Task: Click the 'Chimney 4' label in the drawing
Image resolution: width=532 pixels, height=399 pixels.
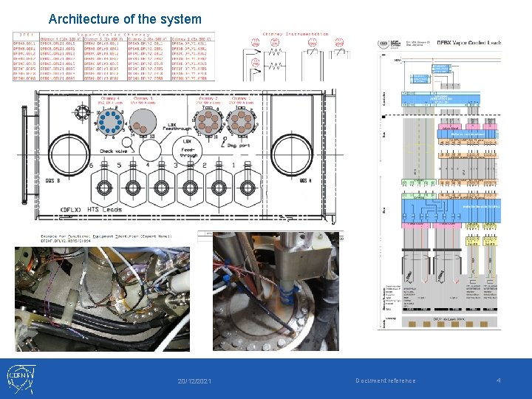Action: [111, 98]
